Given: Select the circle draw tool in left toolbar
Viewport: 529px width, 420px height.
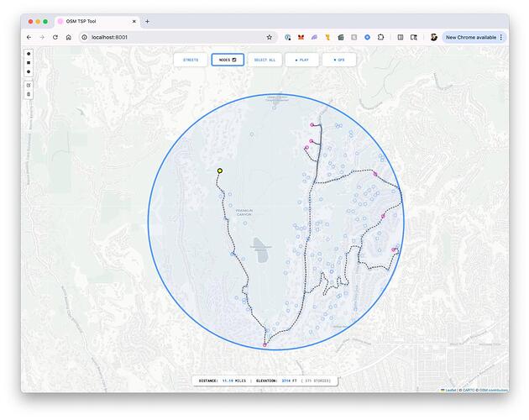Looking at the screenshot, I should (29, 54).
